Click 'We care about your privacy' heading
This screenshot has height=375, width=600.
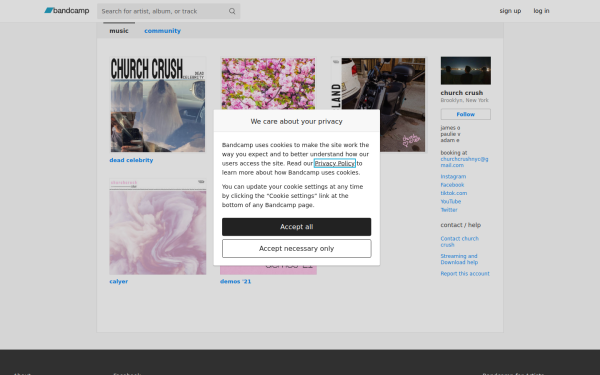(x=297, y=121)
